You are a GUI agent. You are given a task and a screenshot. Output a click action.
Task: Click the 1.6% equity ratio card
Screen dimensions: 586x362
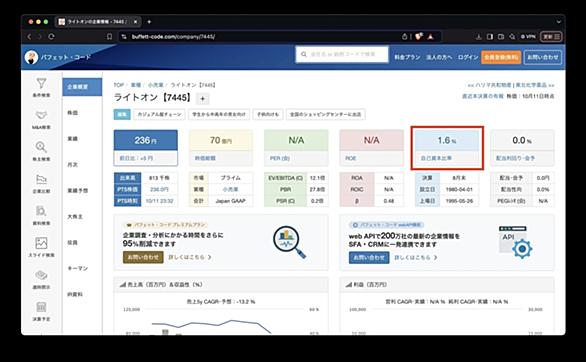tap(447, 148)
